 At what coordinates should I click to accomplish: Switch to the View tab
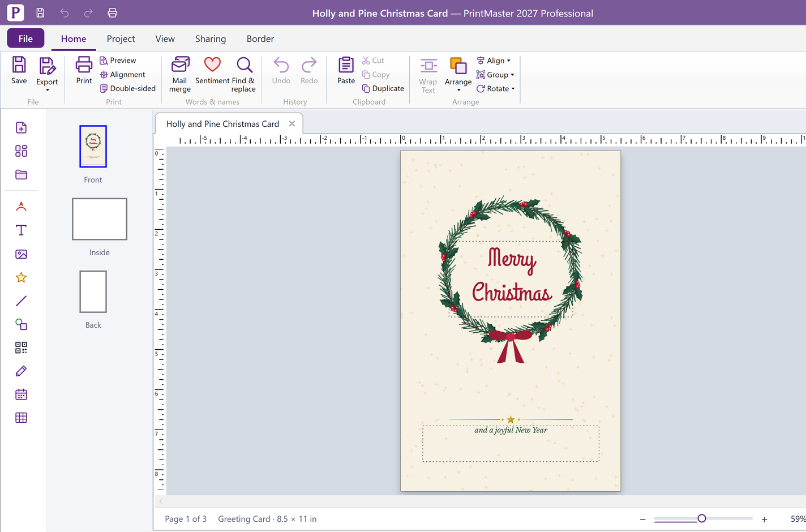pos(165,38)
